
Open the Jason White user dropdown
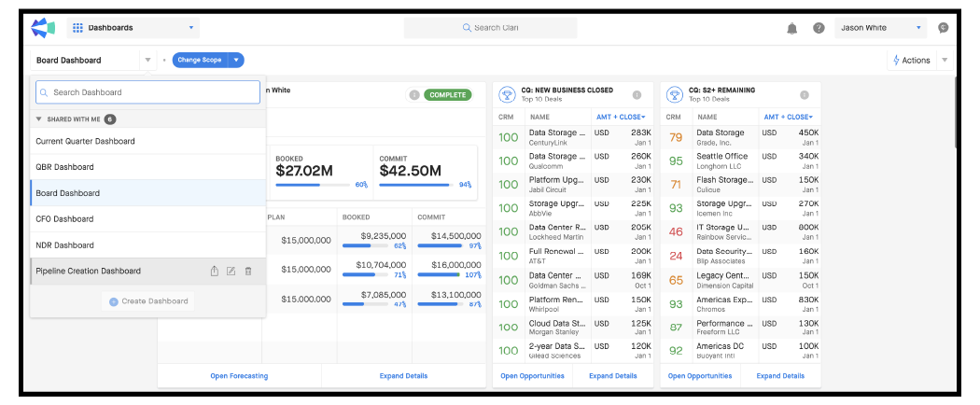click(x=918, y=28)
